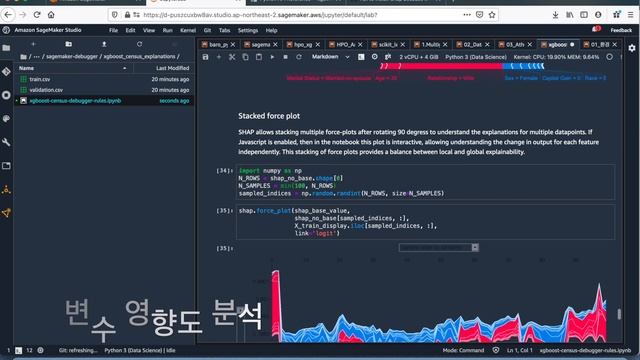Click the Feedback button
This screenshot has width=640, height=360.
click(621, 30)
